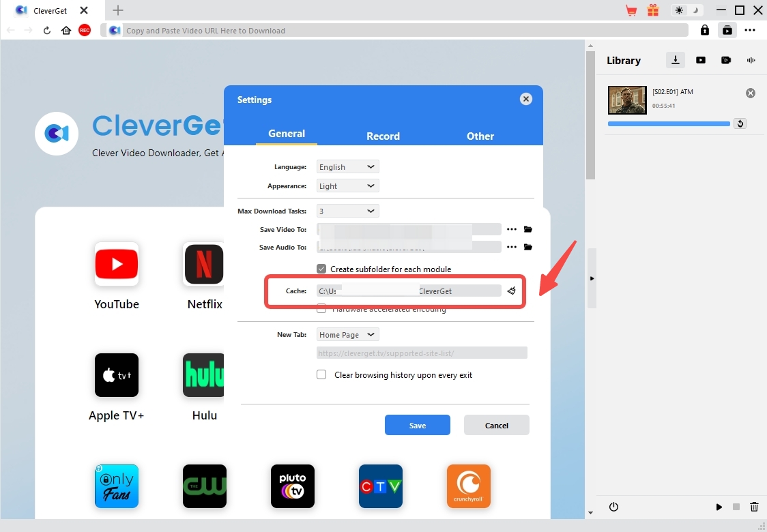
Task: Switch to the Record settings tab
Action: coord(383,136)
